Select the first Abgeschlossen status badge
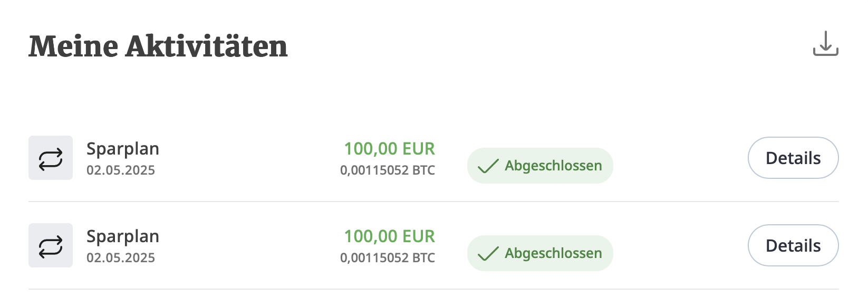Screen dimensions: 868x306 [x=540, y=166]
